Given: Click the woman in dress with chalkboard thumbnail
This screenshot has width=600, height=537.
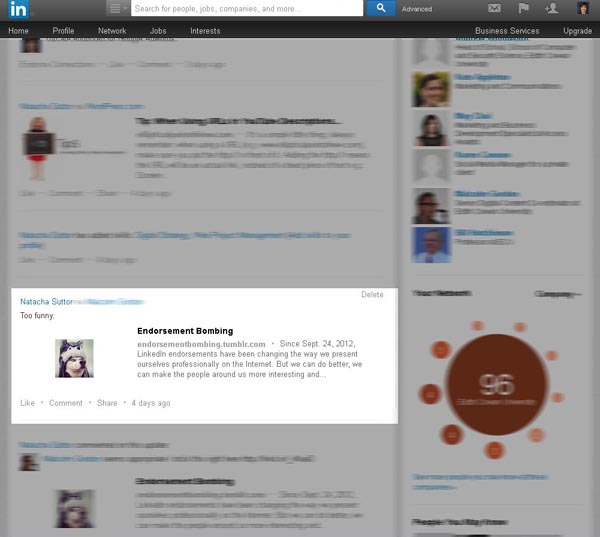Looking at the screenshot, I should pos(38,149).
